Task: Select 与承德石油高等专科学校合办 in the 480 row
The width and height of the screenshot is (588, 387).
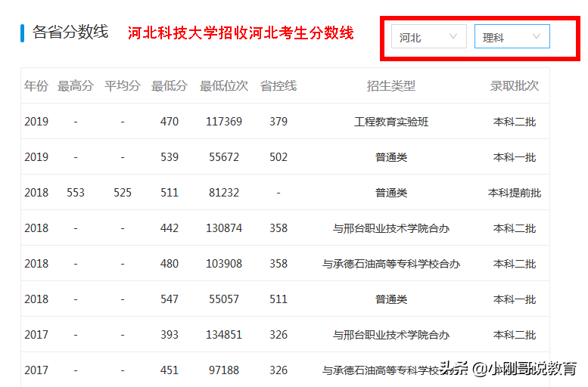Action: (390, 264)
